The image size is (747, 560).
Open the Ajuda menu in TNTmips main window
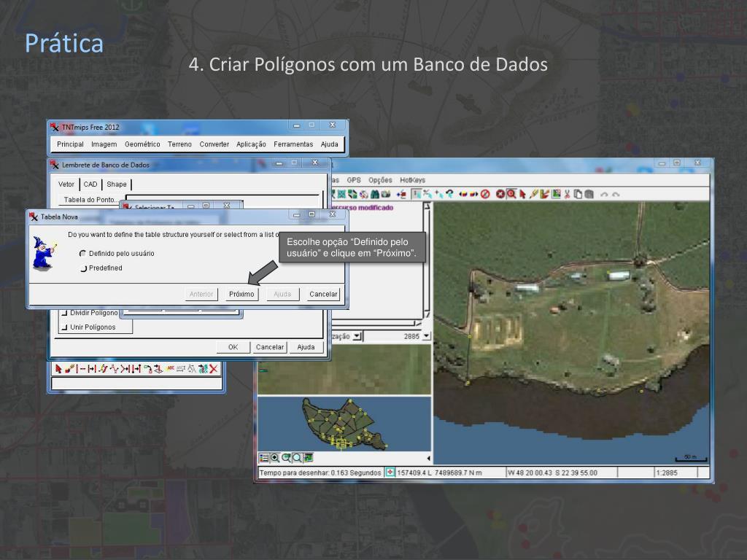[329, 144]
